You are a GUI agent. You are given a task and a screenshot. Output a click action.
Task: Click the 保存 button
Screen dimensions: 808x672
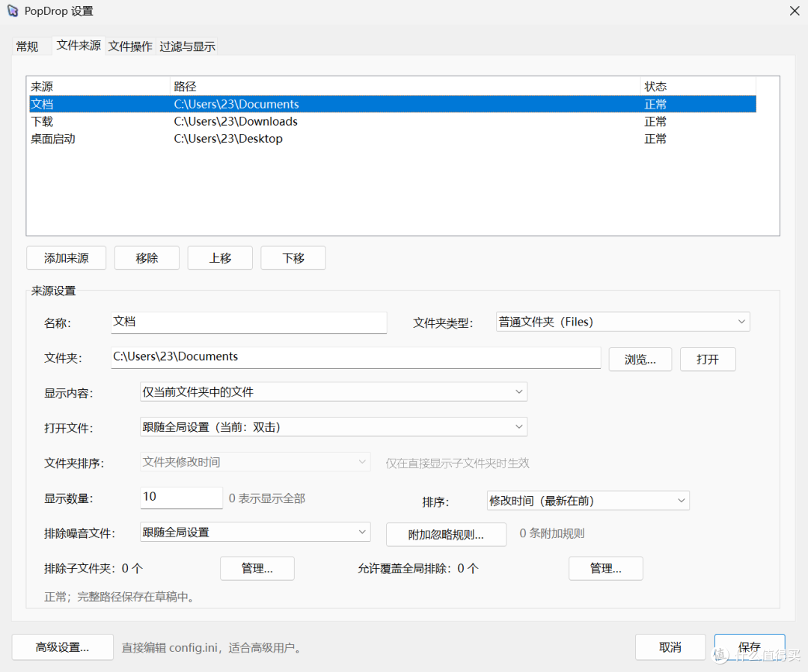(x=749, y=647)
